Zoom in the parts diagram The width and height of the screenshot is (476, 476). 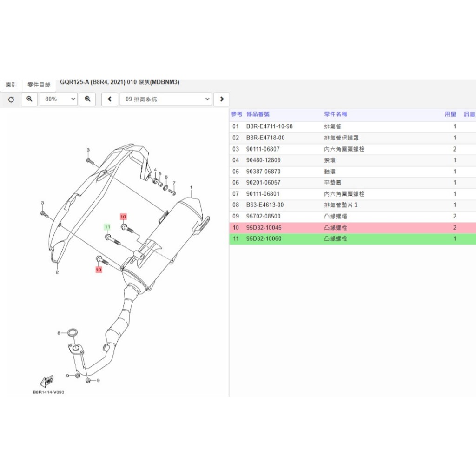[x=87, y=99]
